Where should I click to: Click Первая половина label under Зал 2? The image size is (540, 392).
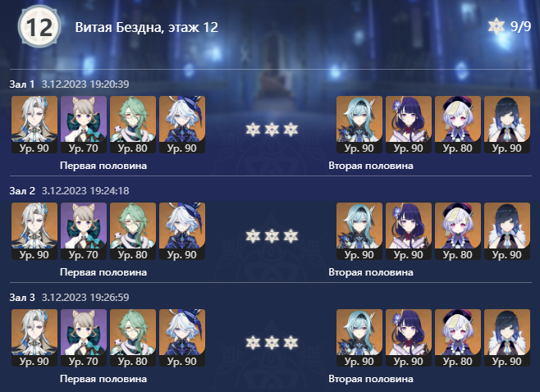coord(103,272)
